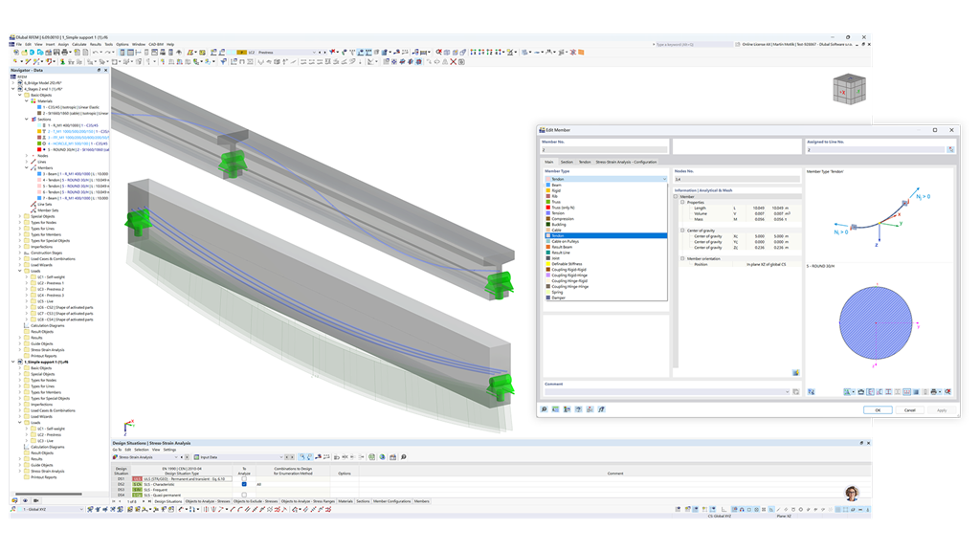
Task: Open the Navigator Display eye tab icon
Action: pos(25,500)
